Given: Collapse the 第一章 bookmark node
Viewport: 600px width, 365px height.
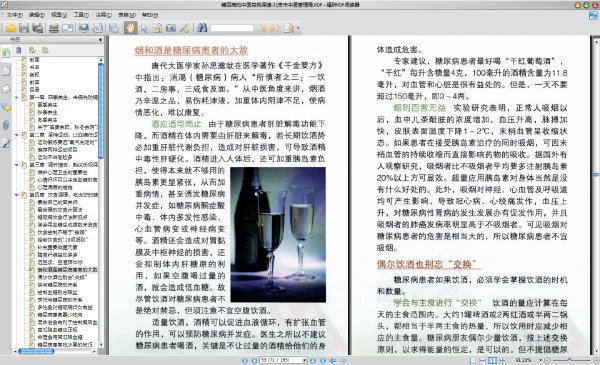Looking at the screenshot, I should pos(16,97).
